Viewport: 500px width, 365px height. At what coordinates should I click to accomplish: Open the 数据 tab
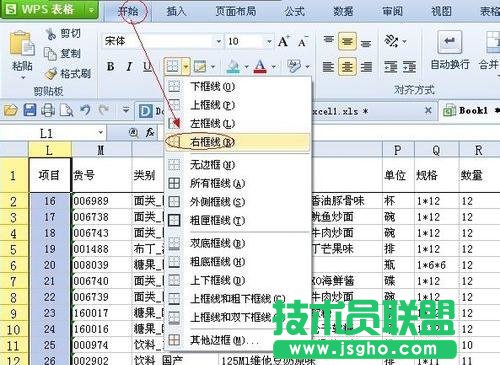click(343, 11)
